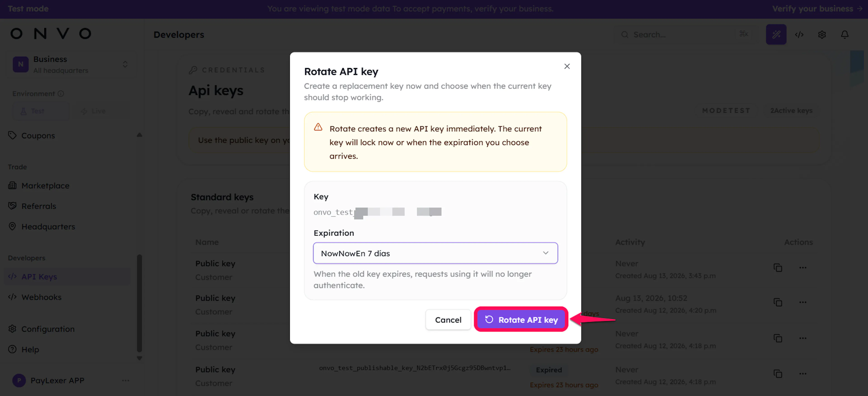Copy the first Public key row
Screen dimensions: 868x396
778,268
